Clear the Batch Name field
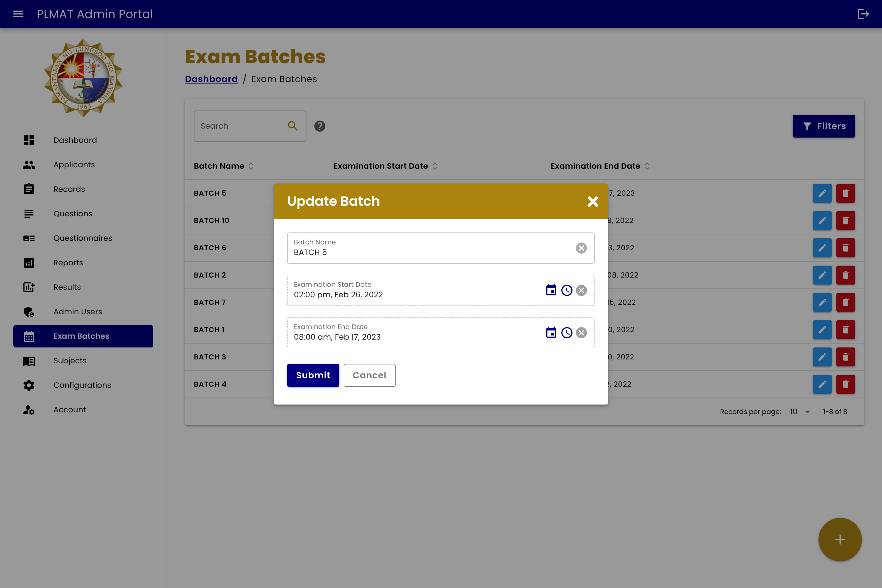 click(x=581, y=248)
